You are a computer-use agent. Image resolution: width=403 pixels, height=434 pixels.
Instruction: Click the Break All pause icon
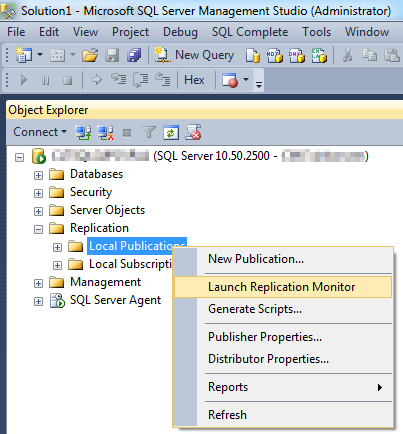pyautogui.click(x=46, y=80)
